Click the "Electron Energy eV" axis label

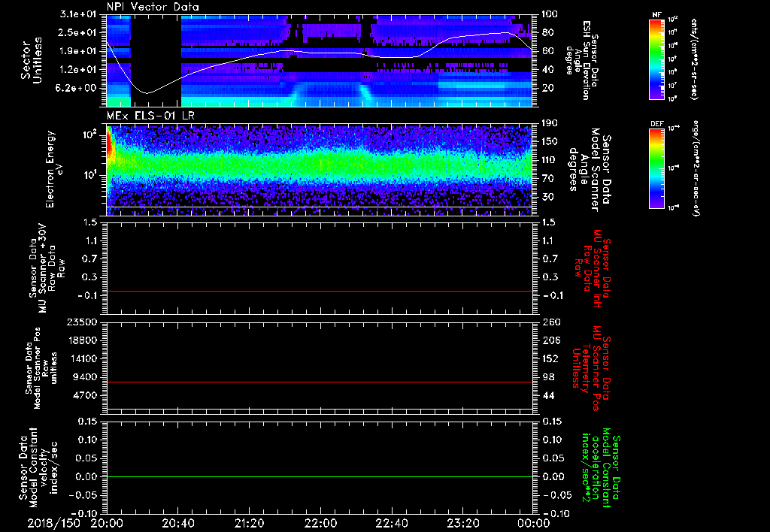click(x=56, y=169)
